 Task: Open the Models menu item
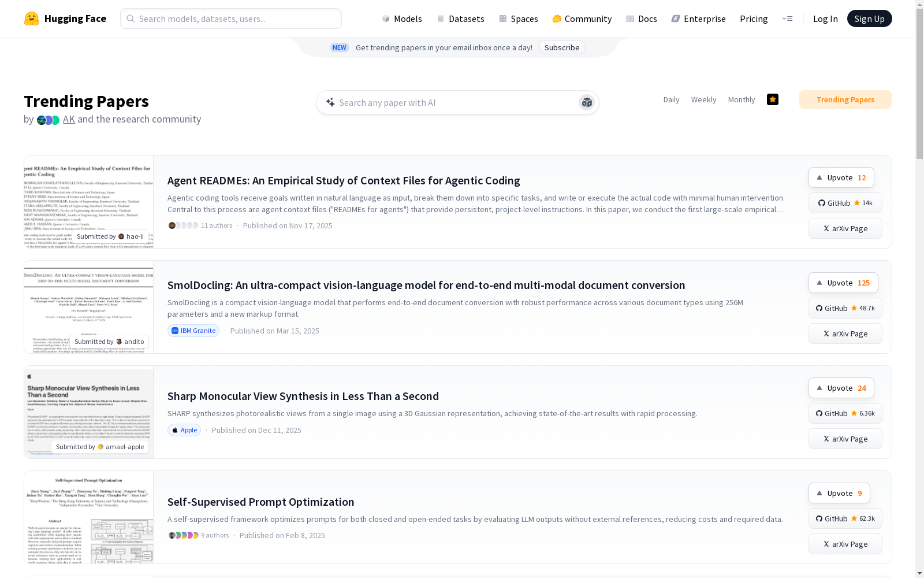click(402, 18)
